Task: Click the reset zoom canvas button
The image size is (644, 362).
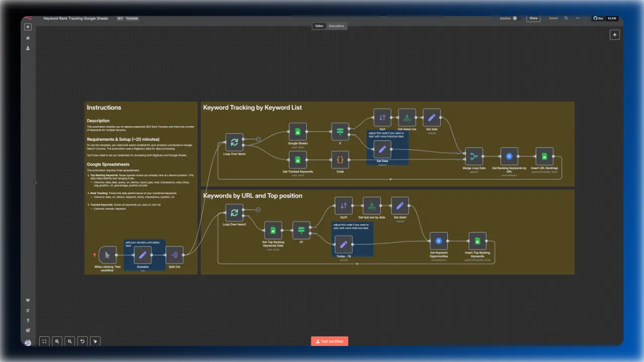Action: [x=83, y=341]
